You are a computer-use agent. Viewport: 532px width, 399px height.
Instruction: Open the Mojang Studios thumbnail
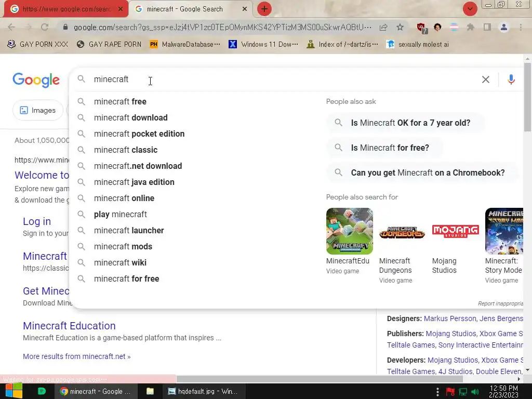click(455, 231)
